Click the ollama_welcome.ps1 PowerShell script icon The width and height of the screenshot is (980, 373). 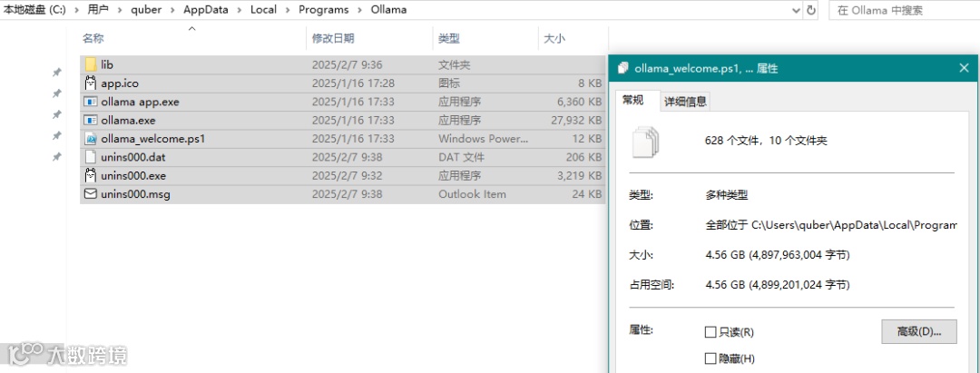91,139
